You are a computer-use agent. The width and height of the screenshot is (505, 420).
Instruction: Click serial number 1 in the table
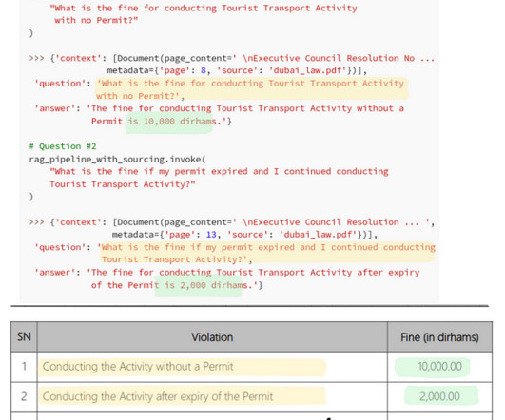coord(24,366)
